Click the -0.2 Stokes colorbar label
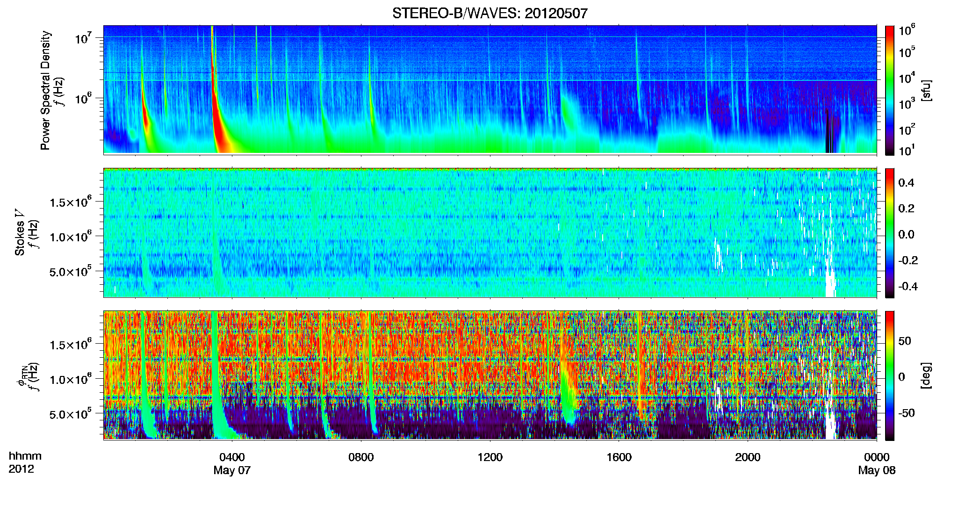 908,260
